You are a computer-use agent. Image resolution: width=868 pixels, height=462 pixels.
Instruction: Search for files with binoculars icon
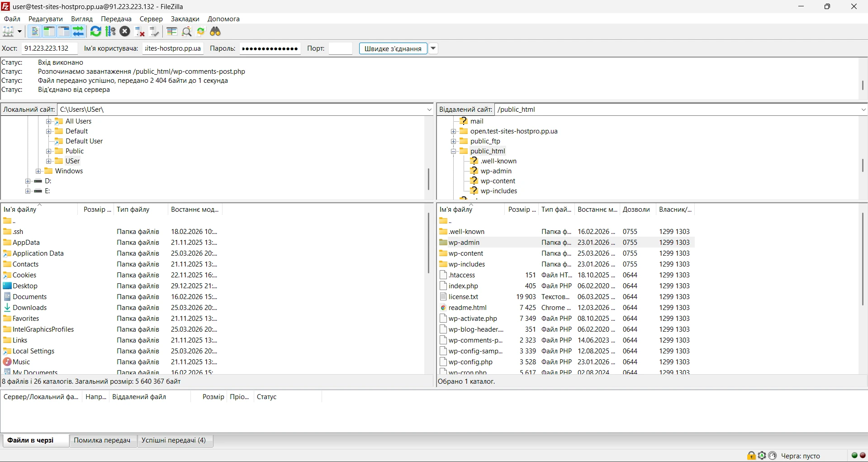click(216, 31)
